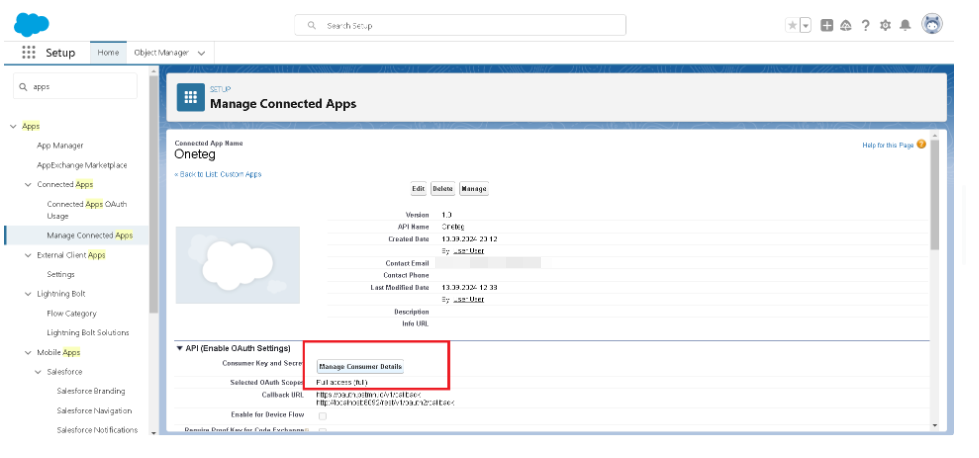The image size is (979, 458).
Task: Expand the Object Manager dropdown chevron
Action: 202,53
